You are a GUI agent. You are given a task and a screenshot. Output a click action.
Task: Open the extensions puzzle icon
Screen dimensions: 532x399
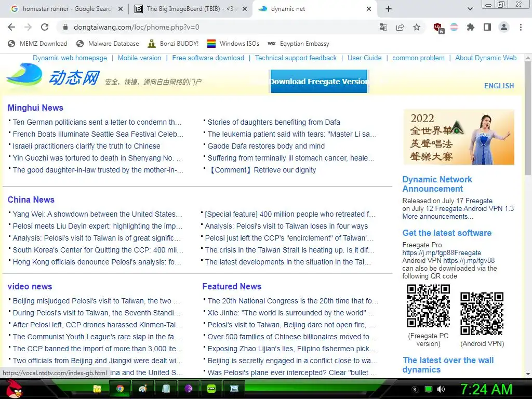tap(471, 27)
